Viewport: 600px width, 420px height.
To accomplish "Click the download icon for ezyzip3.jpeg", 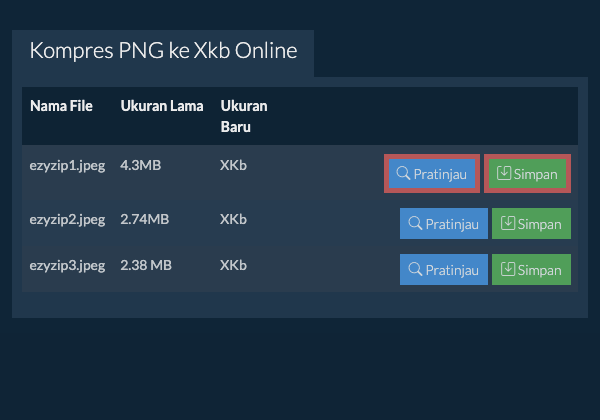I will point(509,269).
